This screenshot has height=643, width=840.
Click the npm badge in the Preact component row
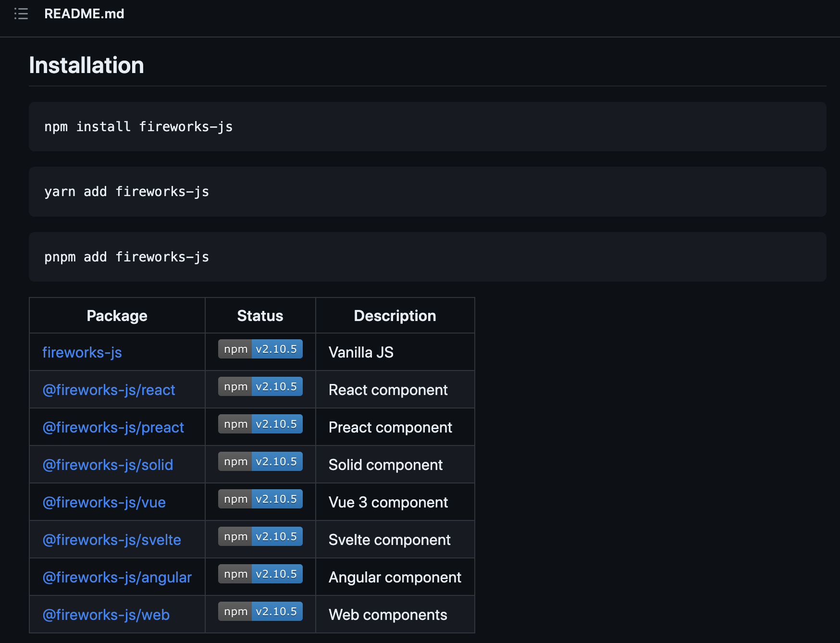click(260, 424)
